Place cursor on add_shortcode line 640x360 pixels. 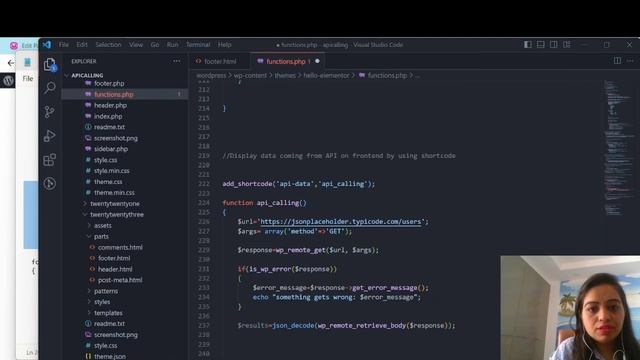tap(298, 184)
